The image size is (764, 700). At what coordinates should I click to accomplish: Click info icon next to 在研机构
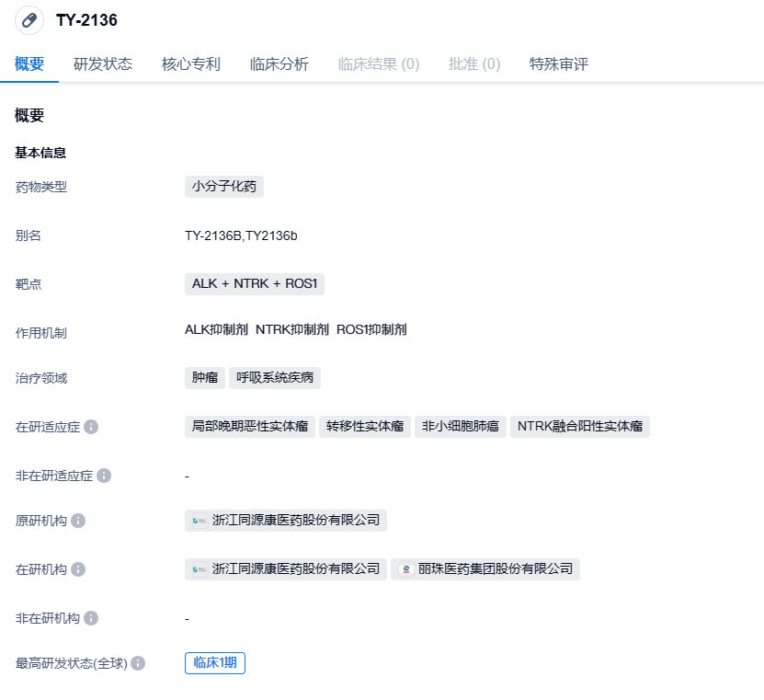[78, 569]
